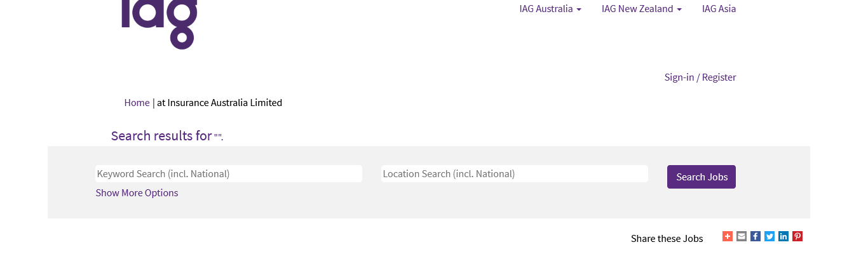Share these jobs on Facebook
This screenshot has width=868, height=254.
(x=756, y=236)
